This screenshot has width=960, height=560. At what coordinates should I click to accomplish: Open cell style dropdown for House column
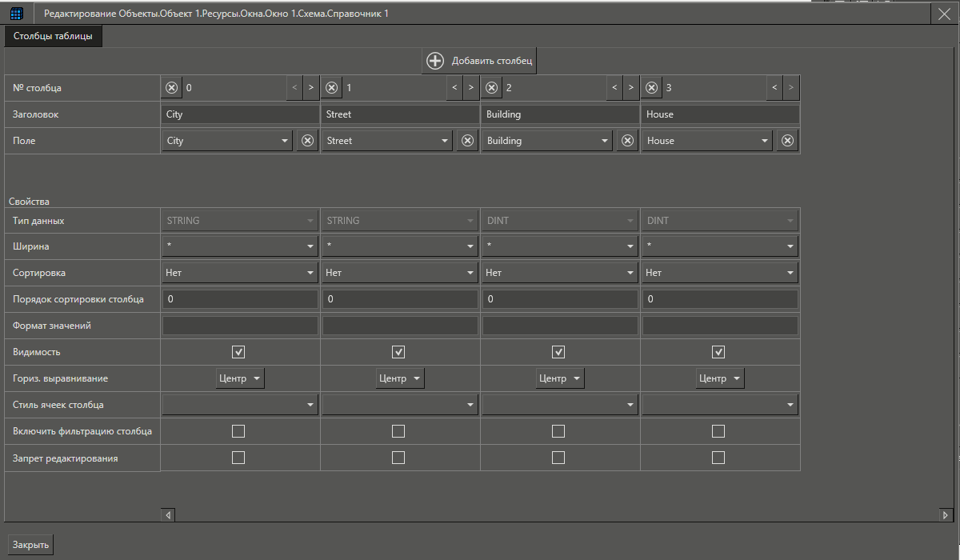720,405
